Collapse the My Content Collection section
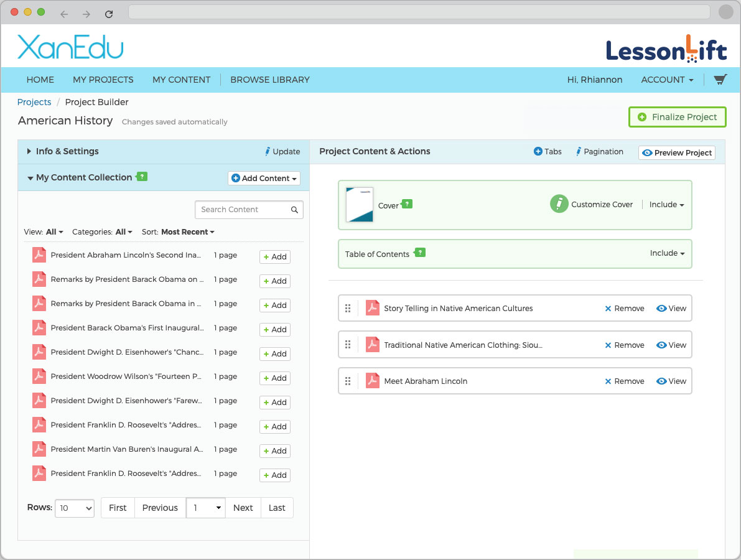741x560 pixels. pyautogui.click(x=30, y=177)
